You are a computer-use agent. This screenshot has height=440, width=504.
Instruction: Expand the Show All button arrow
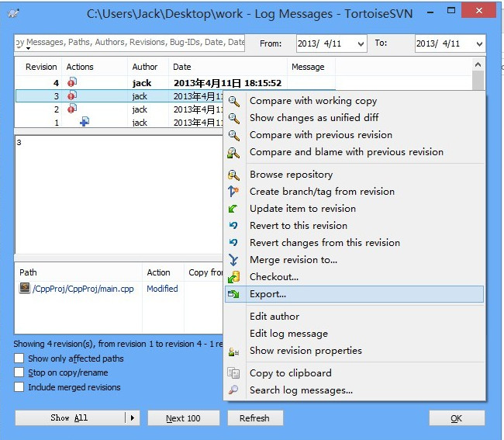point(133,417)
